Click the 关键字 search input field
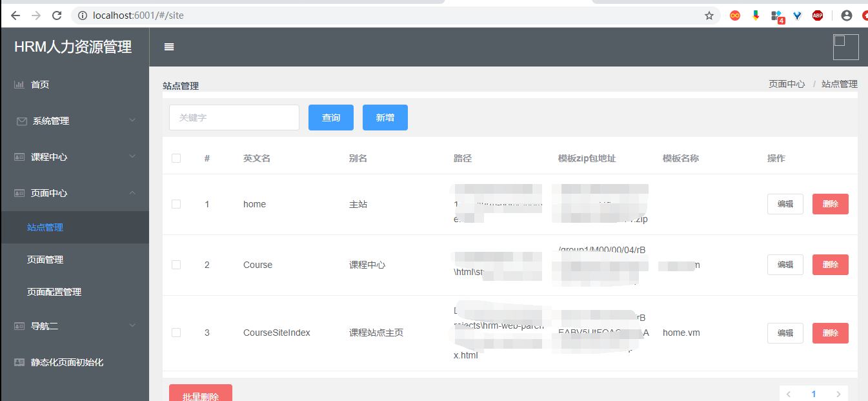This screenshot has height=401, width=868. (x=234, y=117)
